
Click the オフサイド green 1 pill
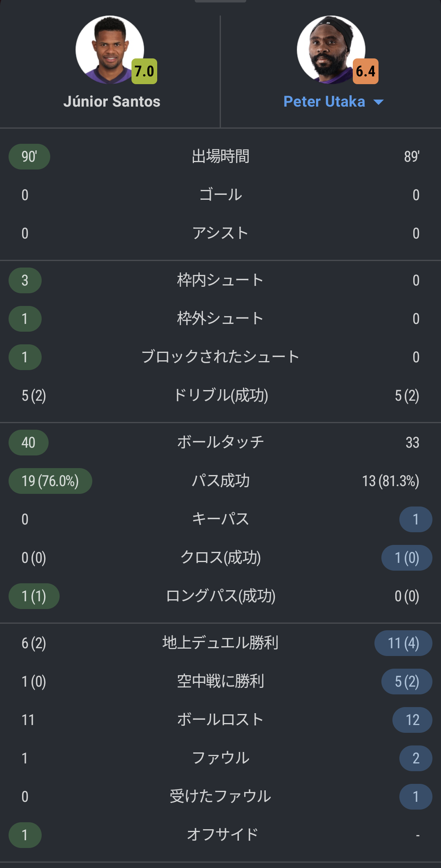[25, 835]
